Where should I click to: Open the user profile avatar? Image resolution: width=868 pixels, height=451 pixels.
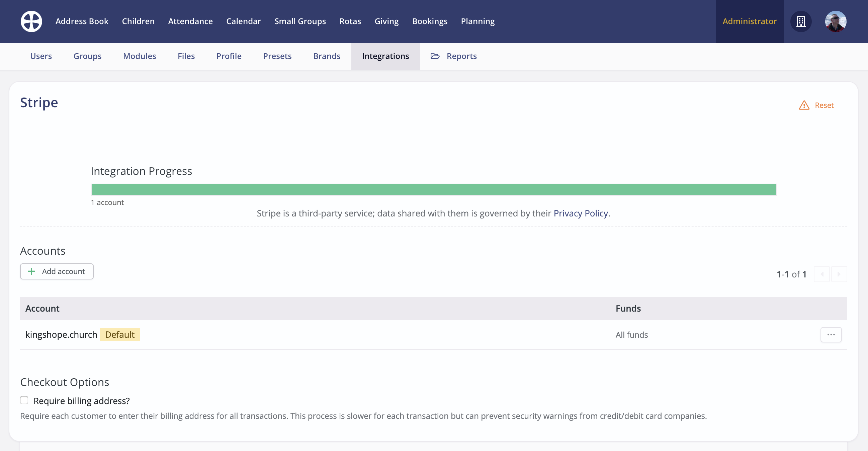835,21
